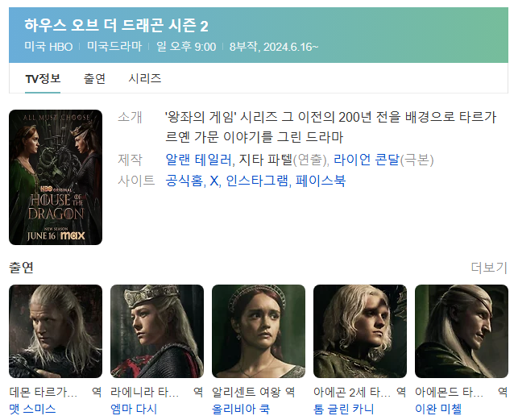This screenshot has width=514, height=420.
Task: Select the 아에몬드 cast photo
Action: click(462, 331)
